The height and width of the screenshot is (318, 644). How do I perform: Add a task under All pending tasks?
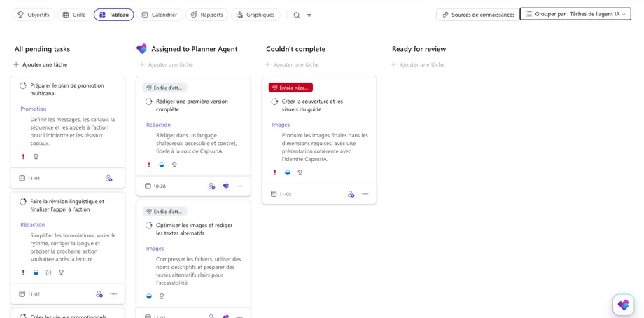click(x=41, y=64)
